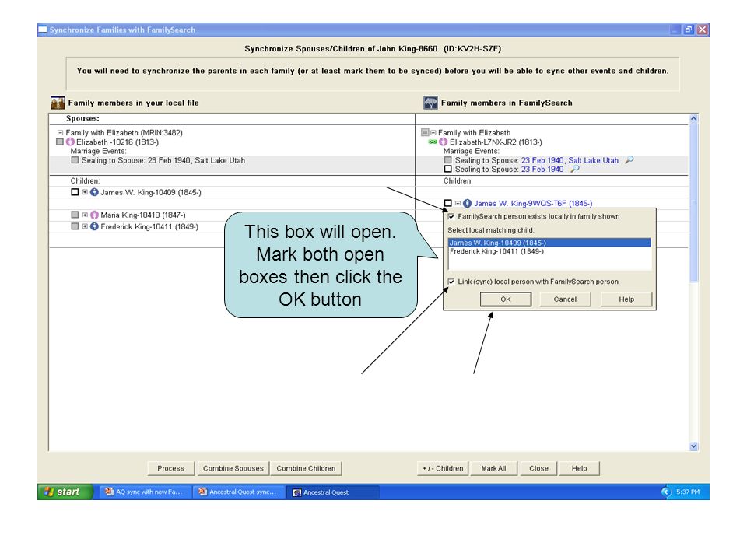The image size is (747, 560).
Task: Toggle checkbox for local Elizabeth -10216
Action: coord(60,142)
